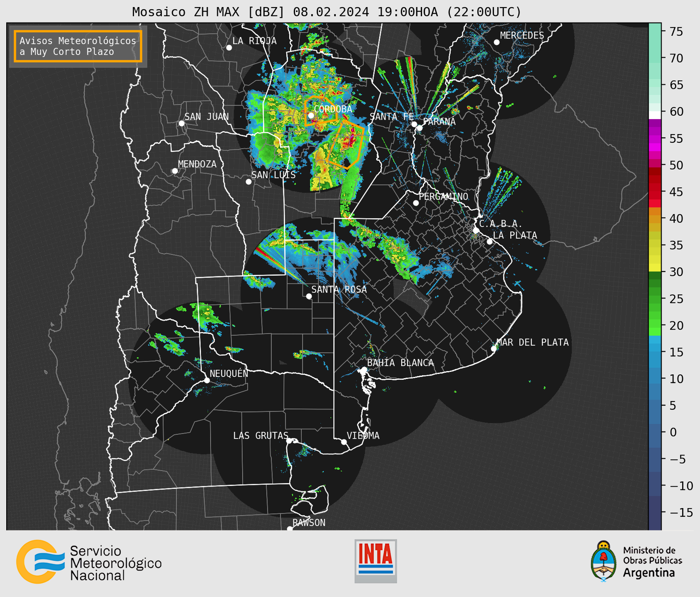The width and height of the screenshot is (700, 597).
Task: Click the MENDOZA city marker dot
Action: coord(175,171)
